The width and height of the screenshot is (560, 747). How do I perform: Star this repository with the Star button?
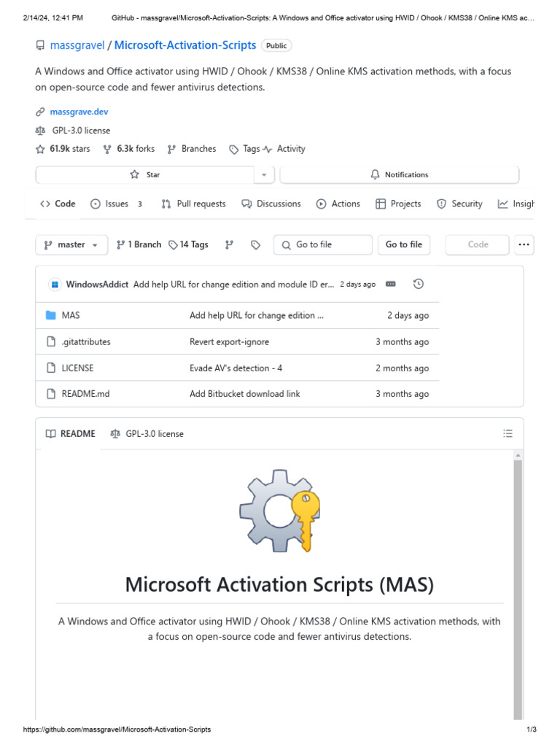(145, 175)
